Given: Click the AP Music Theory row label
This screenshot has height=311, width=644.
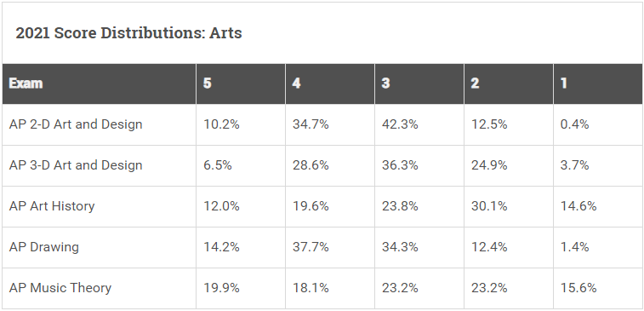Looking at the screenshot, I should [60, 287].
